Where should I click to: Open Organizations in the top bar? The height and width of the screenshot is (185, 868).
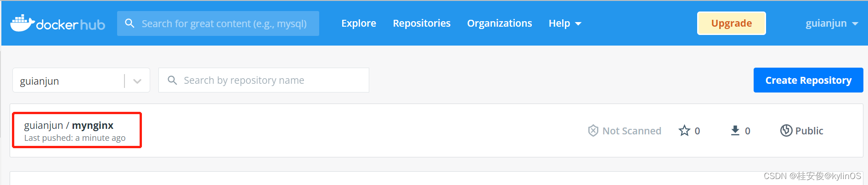pyautogui.click(x=500, y=23)
